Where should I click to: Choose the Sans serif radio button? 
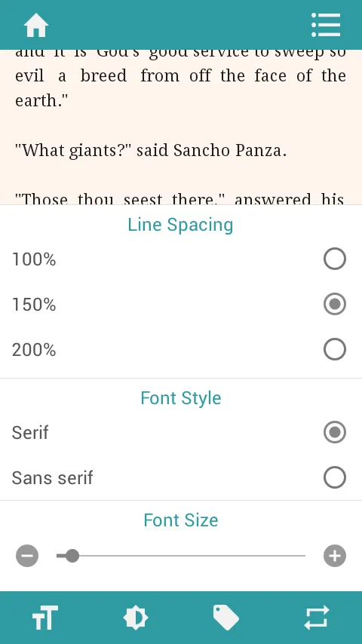coord(334,477)
